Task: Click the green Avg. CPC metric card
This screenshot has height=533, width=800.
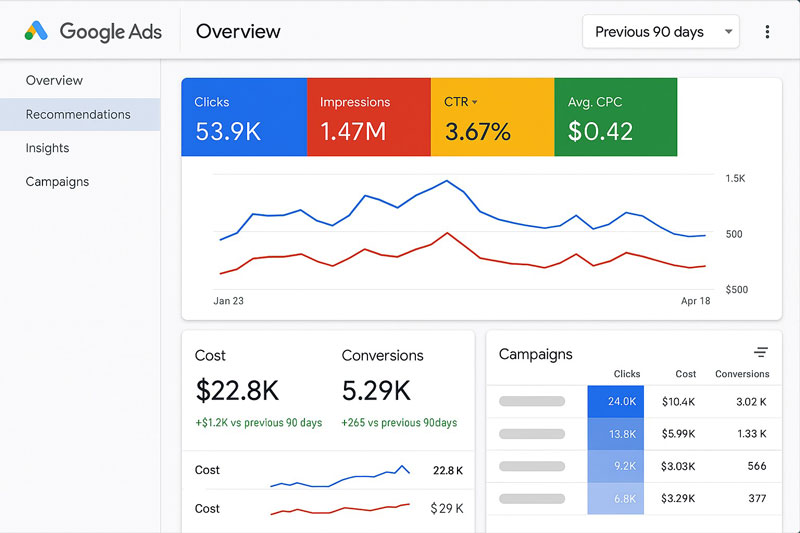Action: (615, 118)
